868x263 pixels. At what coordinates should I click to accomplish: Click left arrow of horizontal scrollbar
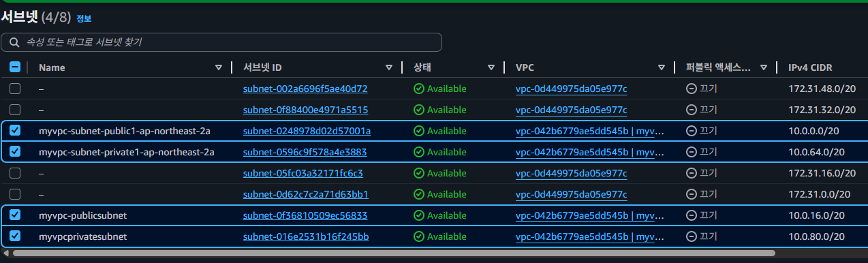tap(5, 253)
